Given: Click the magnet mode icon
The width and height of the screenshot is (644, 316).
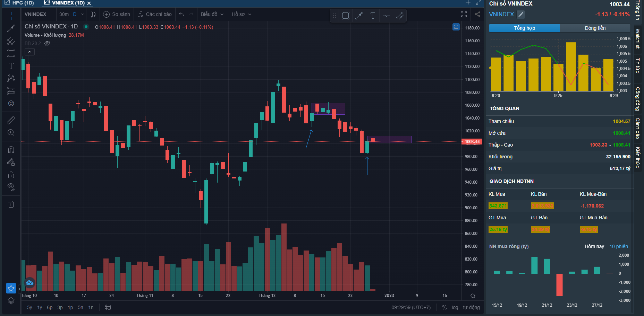Looking at the screenshot, I should click(x=11, y=150).
